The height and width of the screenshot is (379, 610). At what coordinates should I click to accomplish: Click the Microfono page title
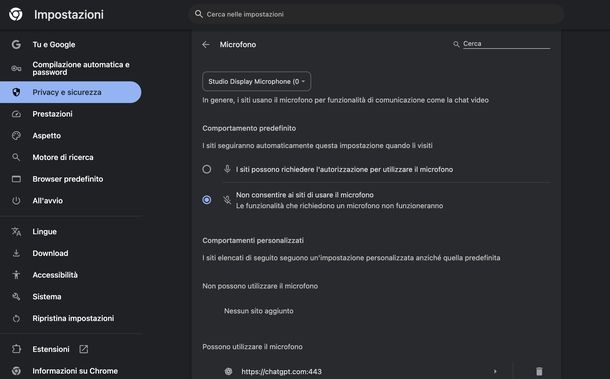point(238,44)
